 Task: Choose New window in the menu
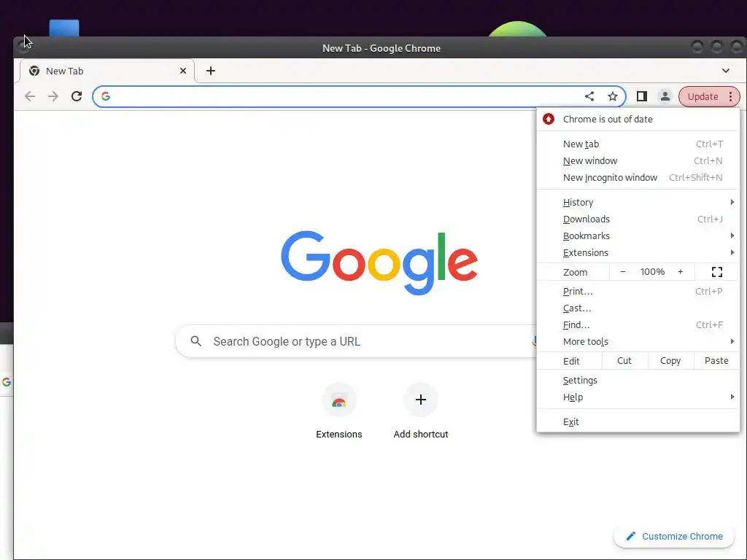click(638, 161)
